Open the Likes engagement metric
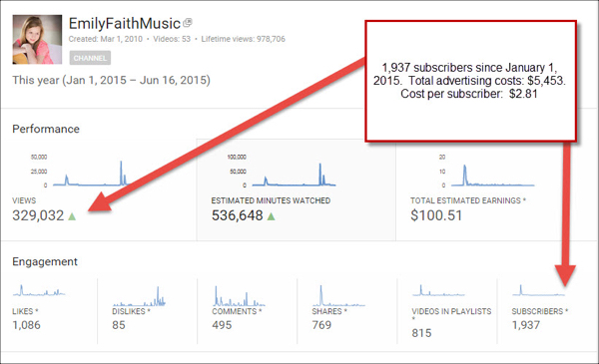 25,311
